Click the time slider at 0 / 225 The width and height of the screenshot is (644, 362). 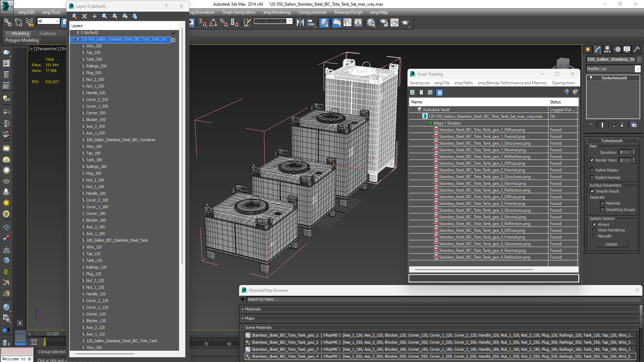point(53,334)
